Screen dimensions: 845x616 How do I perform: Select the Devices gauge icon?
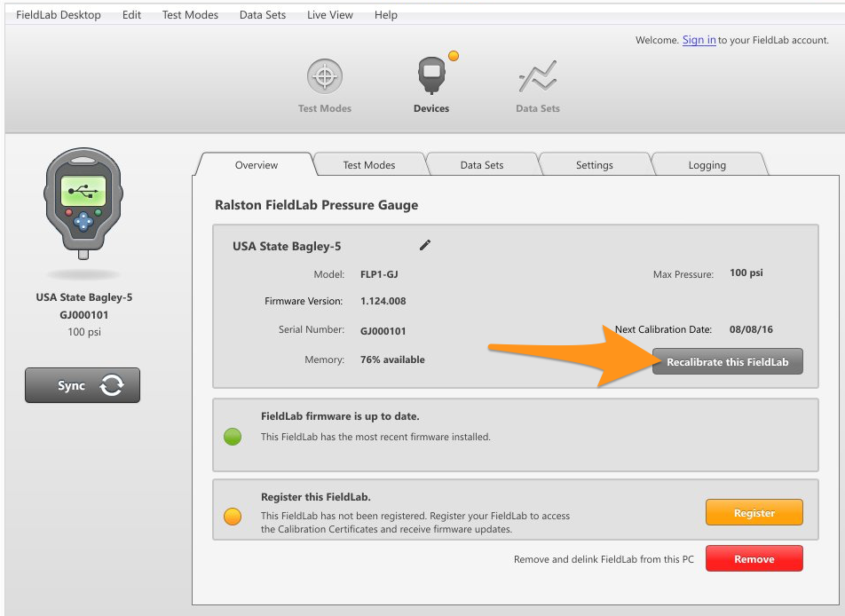point(431,75)
